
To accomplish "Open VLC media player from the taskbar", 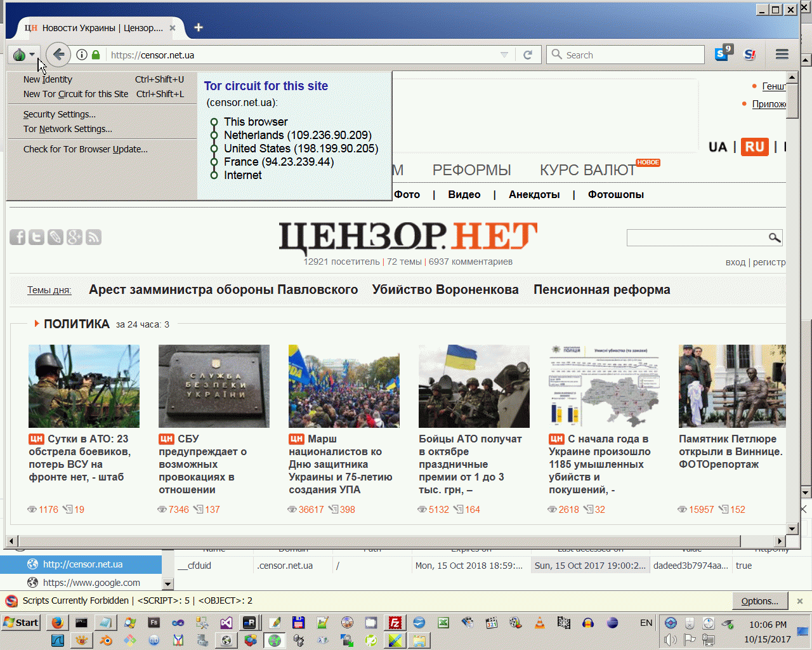I will (x=540, y=623).
